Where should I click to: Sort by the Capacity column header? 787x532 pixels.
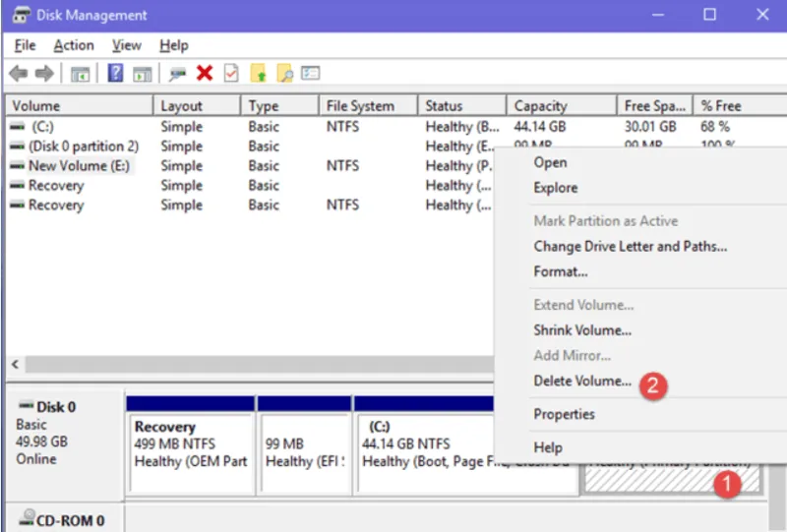tap(562, 106)
